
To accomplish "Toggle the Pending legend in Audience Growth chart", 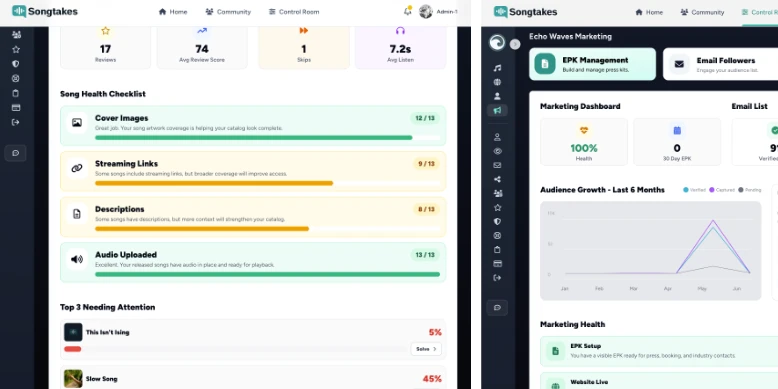I will point(750,190).
